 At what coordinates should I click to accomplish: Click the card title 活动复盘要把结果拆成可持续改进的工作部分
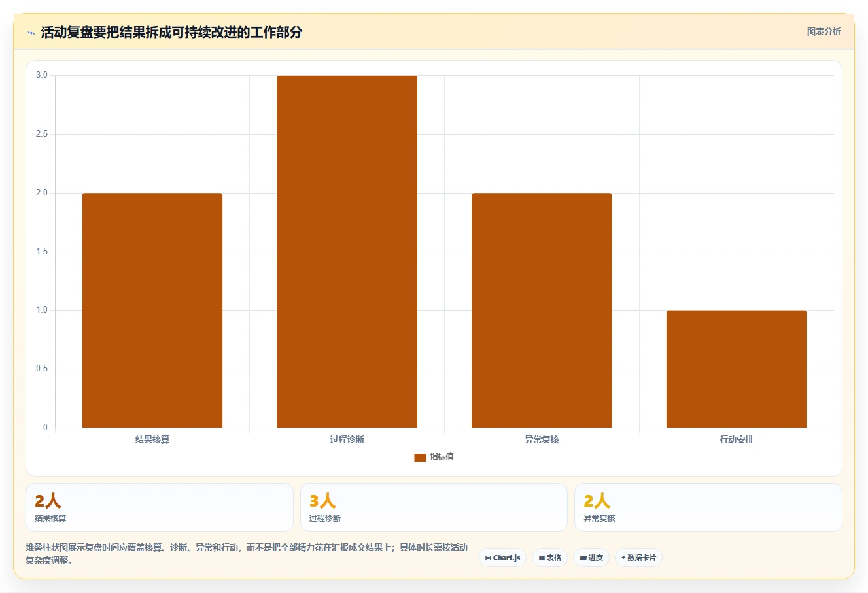(171, 33)
